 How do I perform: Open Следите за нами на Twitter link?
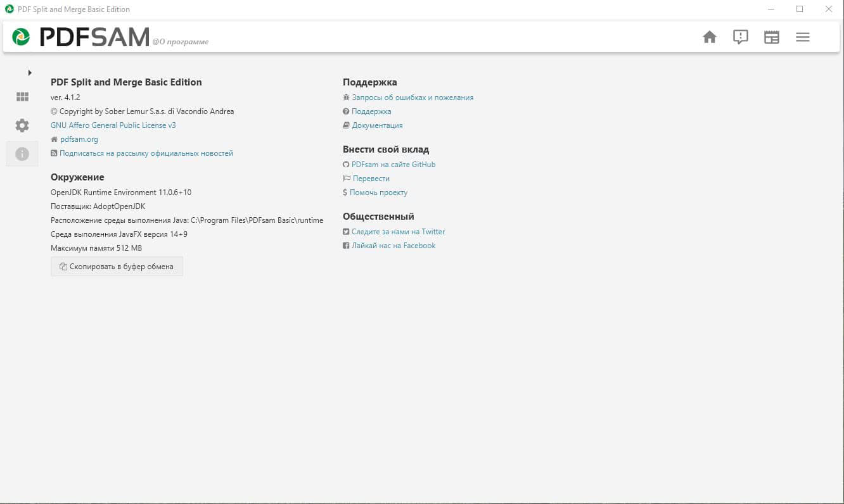(398, 232)
